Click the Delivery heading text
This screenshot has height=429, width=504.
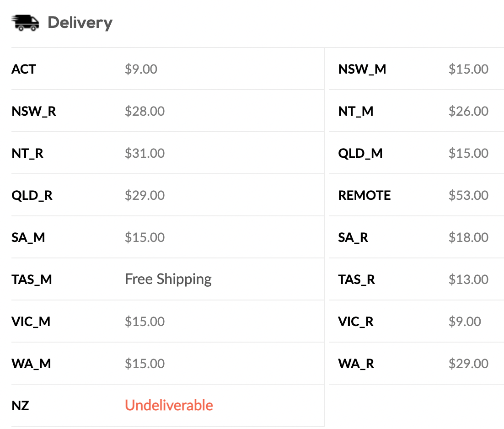(x=80, y=23)
